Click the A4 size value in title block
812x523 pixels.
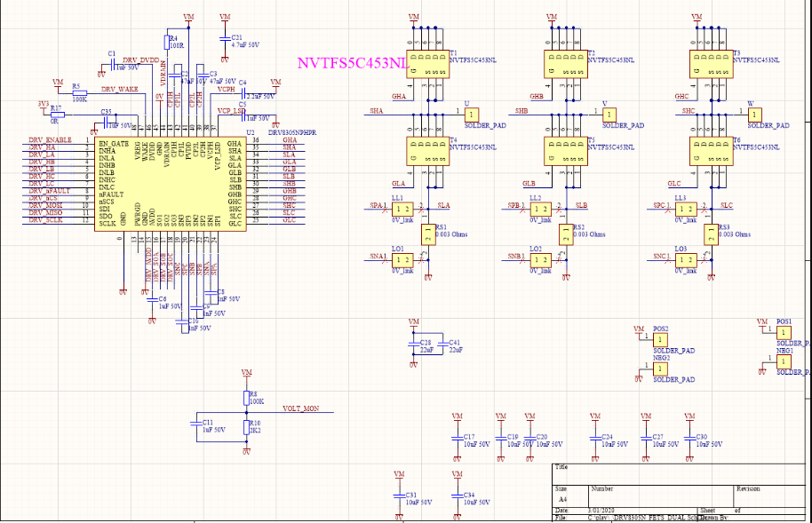click(562, 499)
